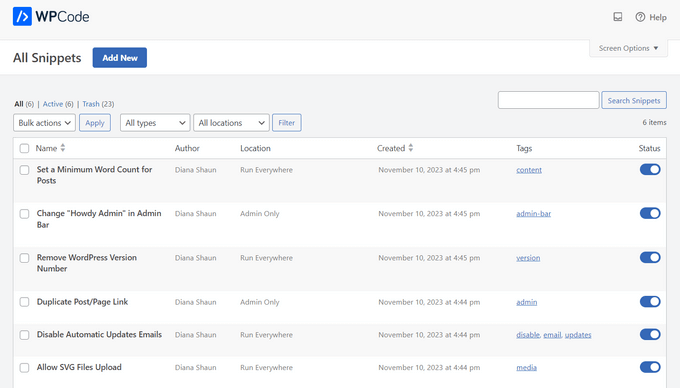Viewport: 680px width, 388px height.
Task: Click the Status column header
Action: click(x=649, y=148)
